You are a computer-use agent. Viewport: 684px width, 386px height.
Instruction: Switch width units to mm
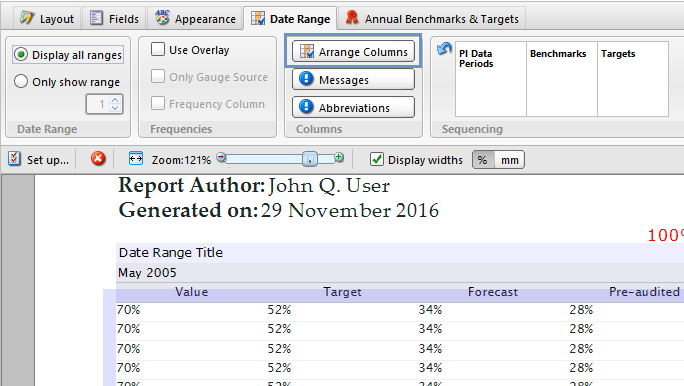point(510,160)
